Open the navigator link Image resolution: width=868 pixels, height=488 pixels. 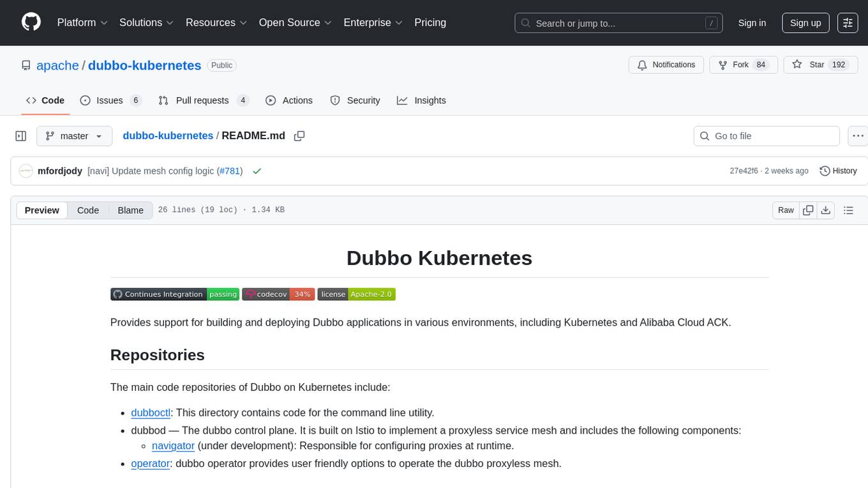[173, 446]
